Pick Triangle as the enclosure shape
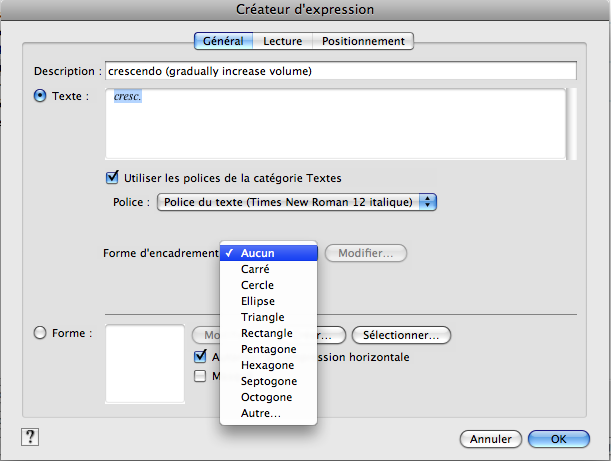 pyautogui.click(x=262, y=317)
